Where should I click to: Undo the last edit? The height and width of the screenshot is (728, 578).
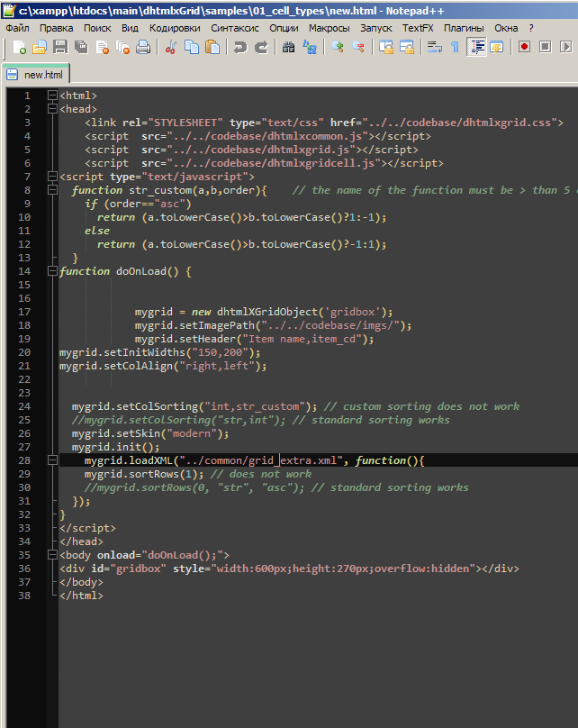239,47
